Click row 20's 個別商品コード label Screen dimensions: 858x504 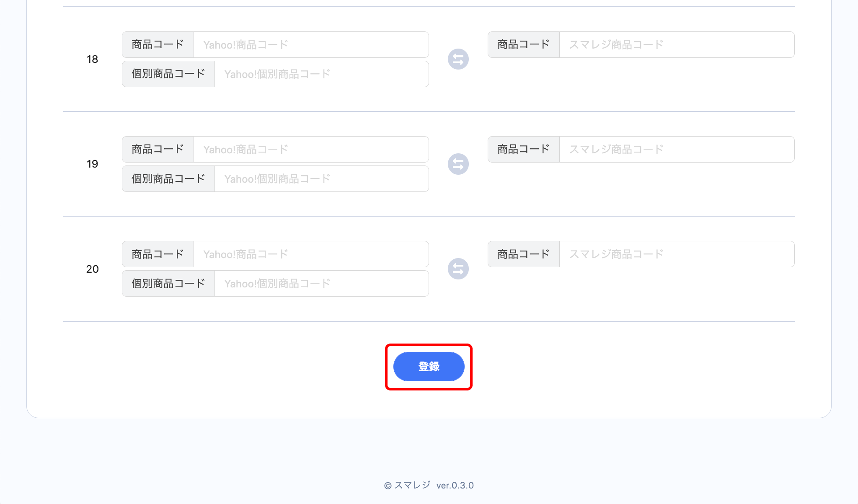(x=168, y=284)
